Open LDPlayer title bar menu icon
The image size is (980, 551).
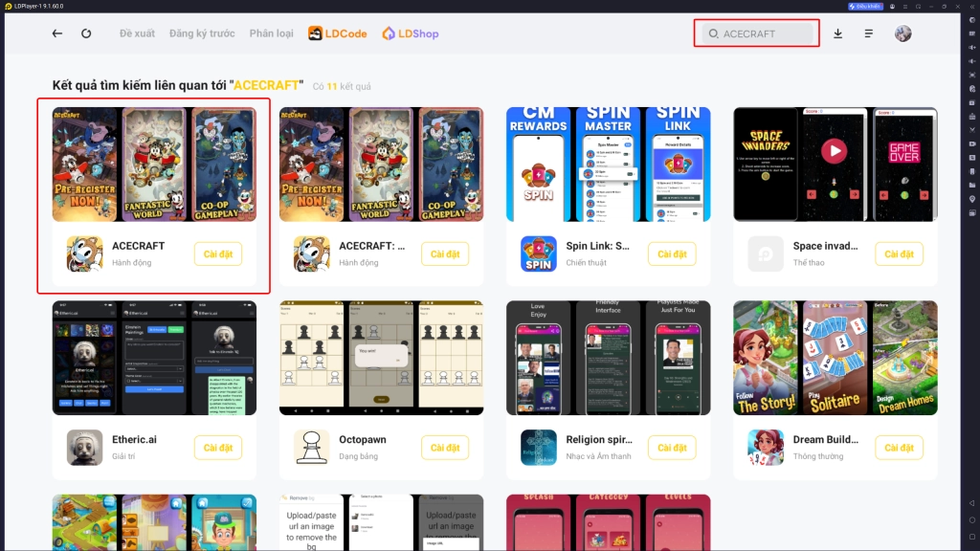coord(905,7)
